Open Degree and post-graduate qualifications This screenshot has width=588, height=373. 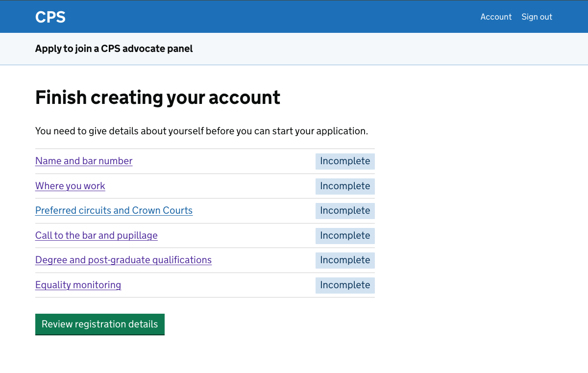(123, 260)
